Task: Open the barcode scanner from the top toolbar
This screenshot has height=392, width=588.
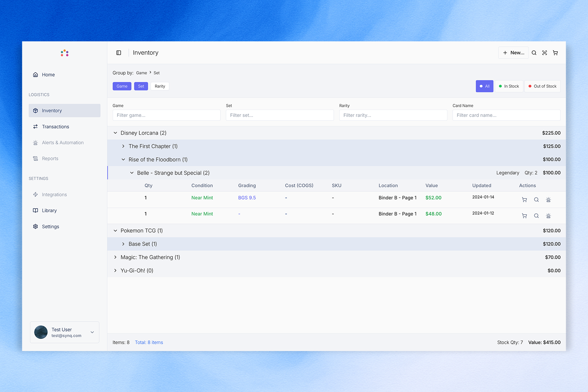Action: 544,52
